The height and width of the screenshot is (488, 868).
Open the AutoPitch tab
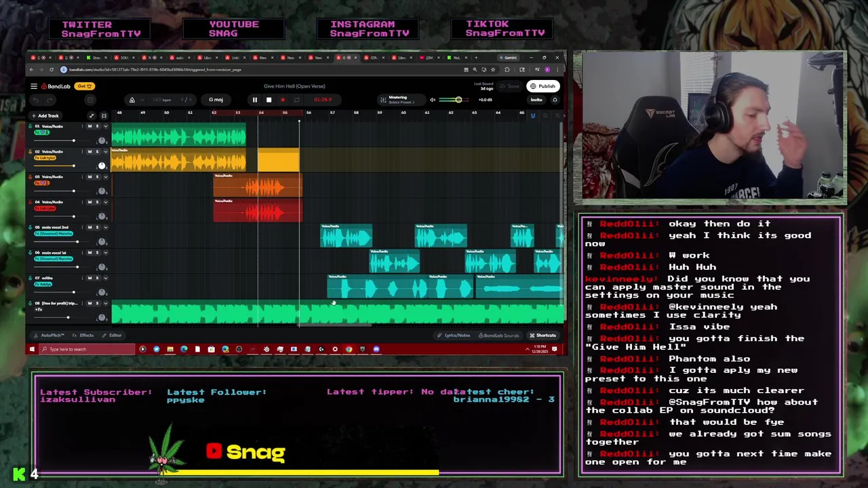pyautogui.click(x=49, y=335)
